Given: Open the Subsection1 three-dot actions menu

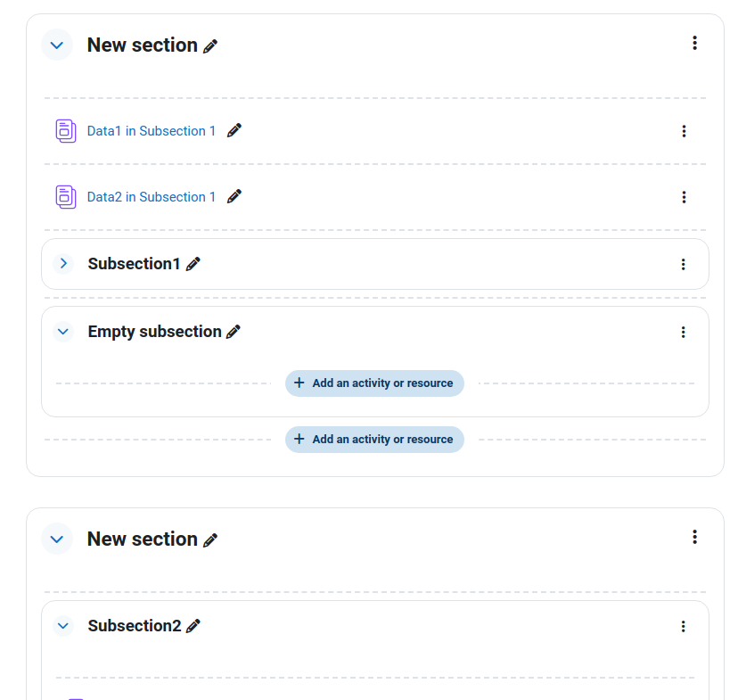Looking at the screenshot, I should coord(683,265).
